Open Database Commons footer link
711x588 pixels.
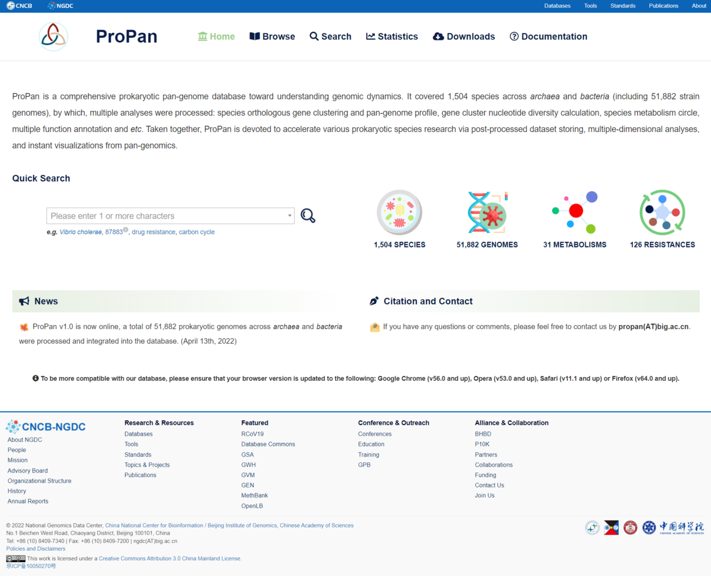tap(268, 444)
